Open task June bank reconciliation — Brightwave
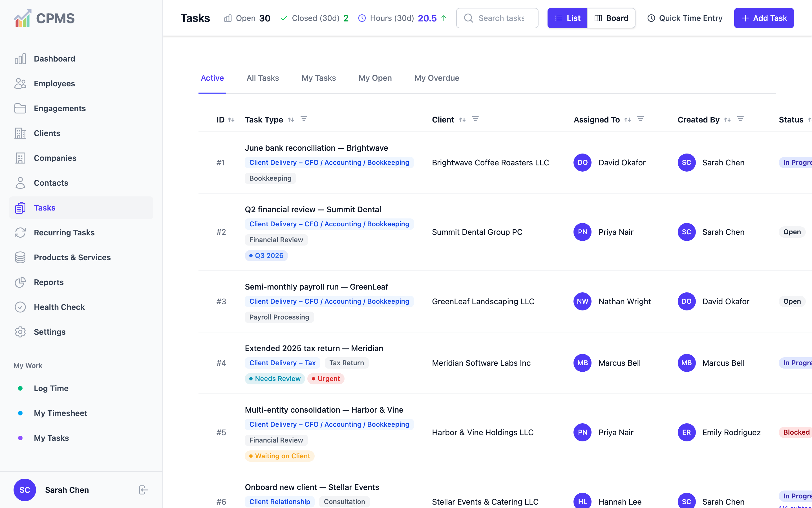 tap(316, 148)
